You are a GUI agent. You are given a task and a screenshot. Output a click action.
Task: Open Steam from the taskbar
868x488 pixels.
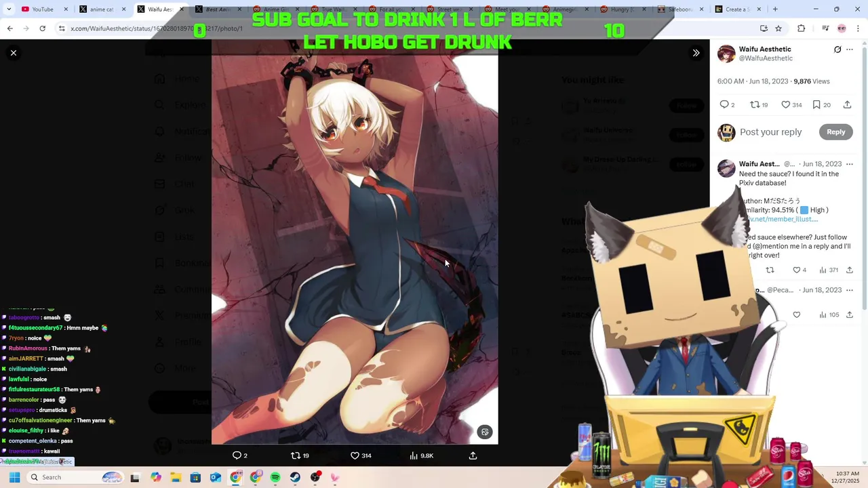click(295, 477)
